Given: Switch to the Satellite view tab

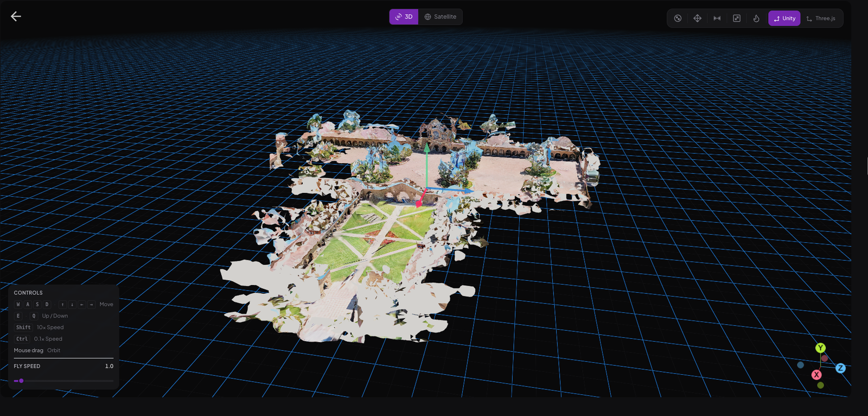Looking at the screenshot, I should [x=440, y=17].
